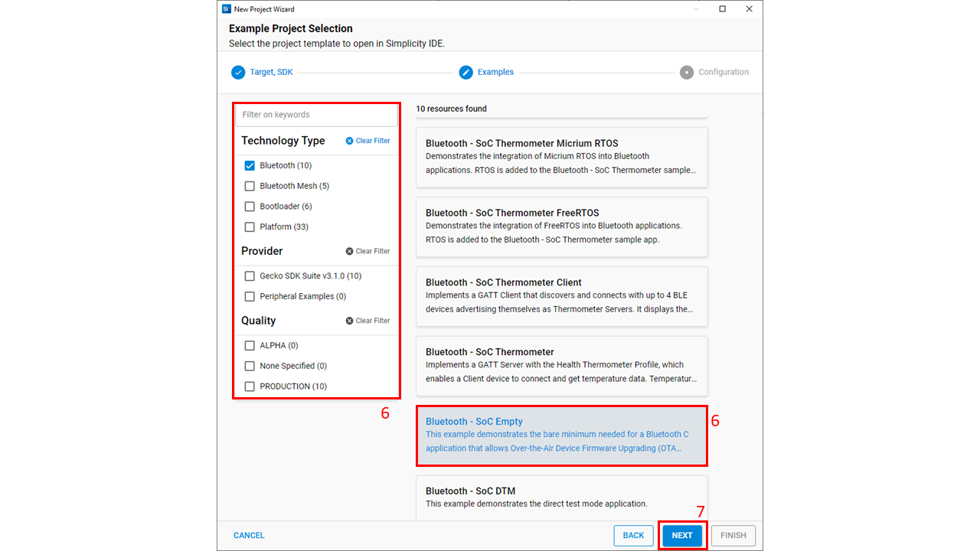Cancel the New Project Wizard
The height and width of the screenshot is (551, 980).
pos(249,536)
